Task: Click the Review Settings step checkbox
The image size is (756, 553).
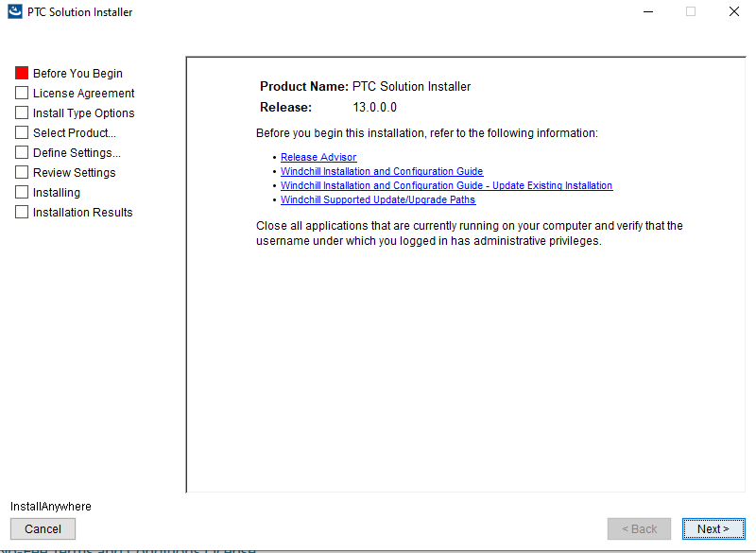Action: pos(21,172)
